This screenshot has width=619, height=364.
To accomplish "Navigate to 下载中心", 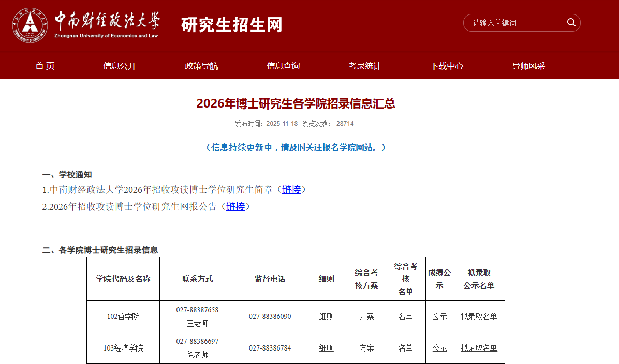I will pyautogui.click(x=447, y=66).
